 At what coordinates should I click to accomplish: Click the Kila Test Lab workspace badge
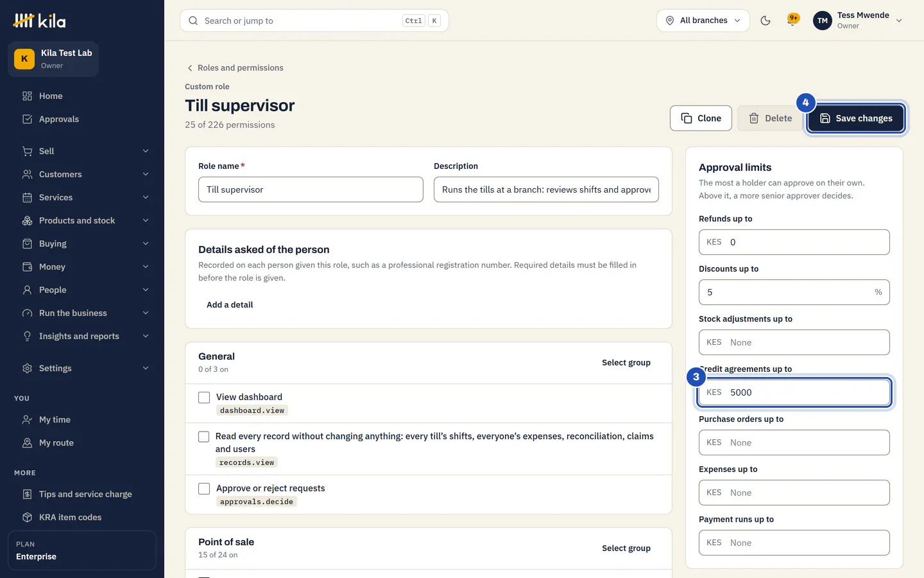pos(53,58)
